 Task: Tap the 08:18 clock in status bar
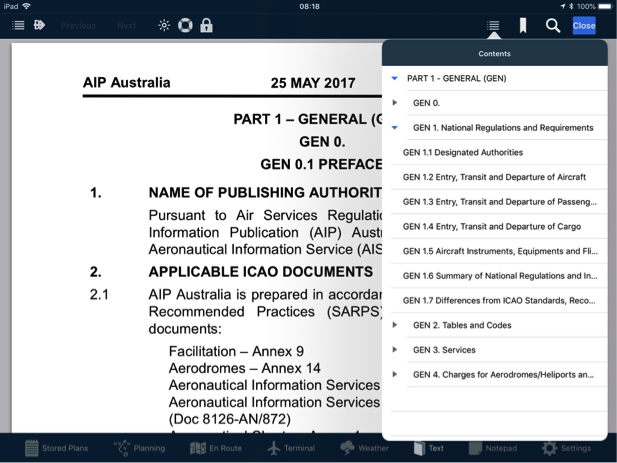pos(309,6)
